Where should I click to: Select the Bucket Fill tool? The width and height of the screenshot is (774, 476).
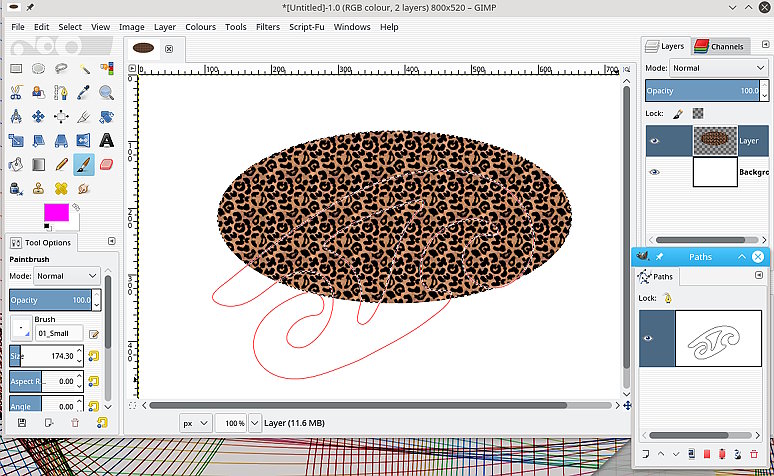(17, 164)
